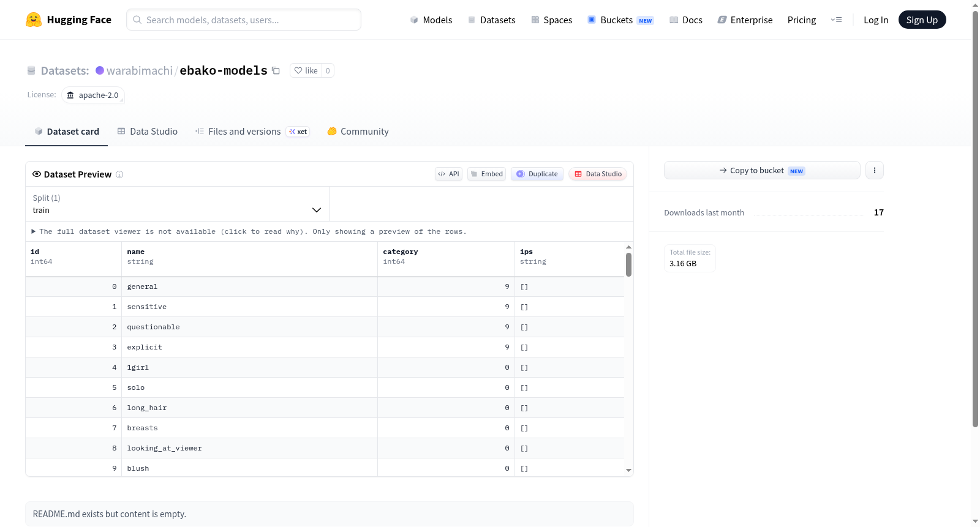Open Enterprise in navigation
Image resolution: width=980 pixels, height=527 pixels.
[745, 20]
